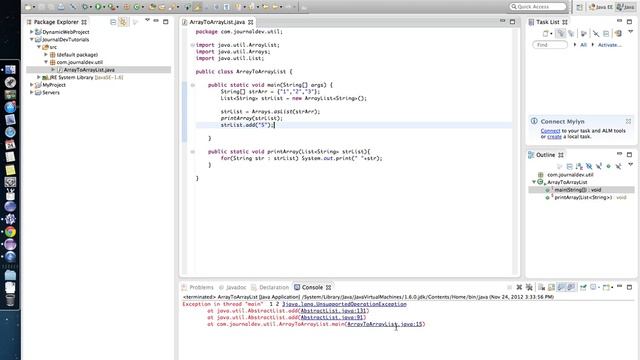Open the Task List view menu triangle

click(x=631, y=31)
